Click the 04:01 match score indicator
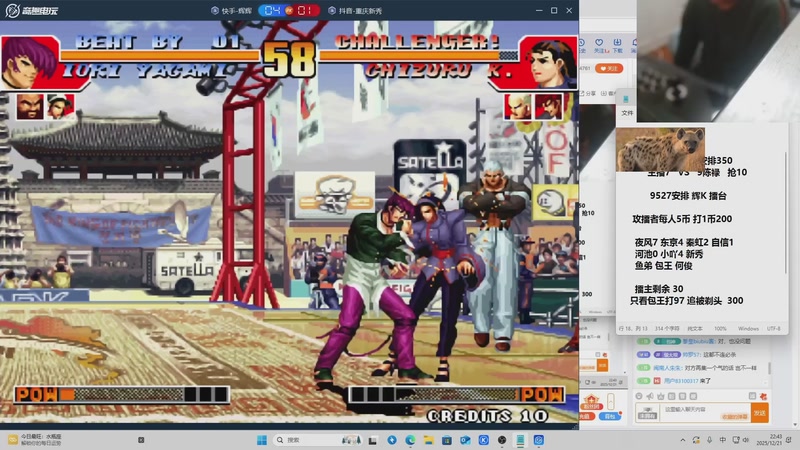This screenshot has width=800, height=450. coord(289,10)
